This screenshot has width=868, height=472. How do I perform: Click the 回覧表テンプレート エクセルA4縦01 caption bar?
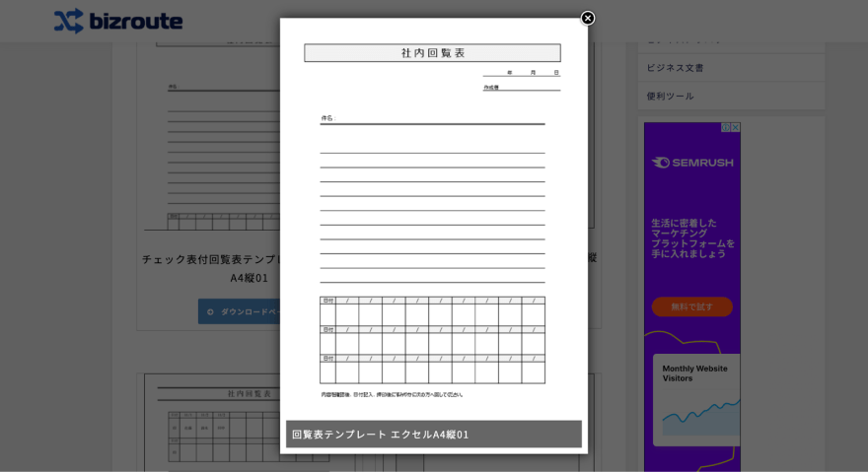click(433, 434)
